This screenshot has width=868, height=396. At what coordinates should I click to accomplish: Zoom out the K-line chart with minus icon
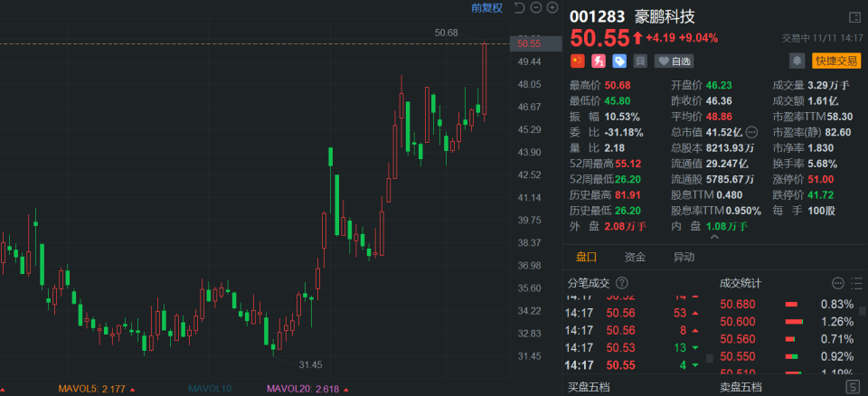[535, 8]
